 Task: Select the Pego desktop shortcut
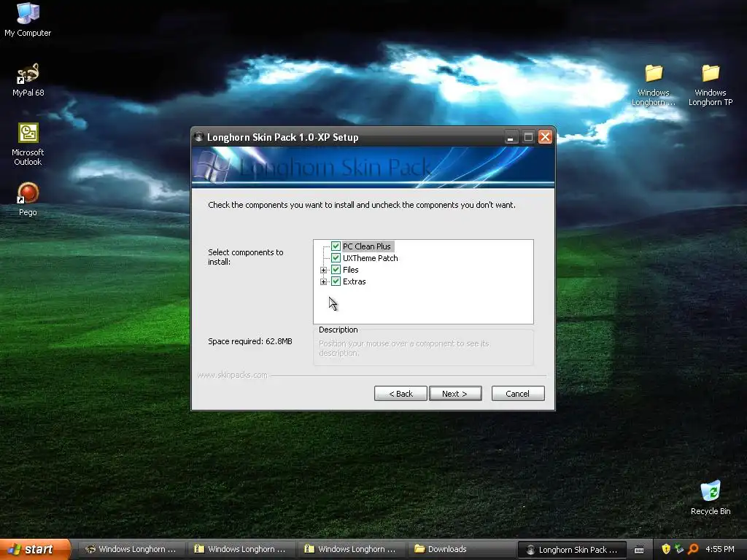[28, 198]
